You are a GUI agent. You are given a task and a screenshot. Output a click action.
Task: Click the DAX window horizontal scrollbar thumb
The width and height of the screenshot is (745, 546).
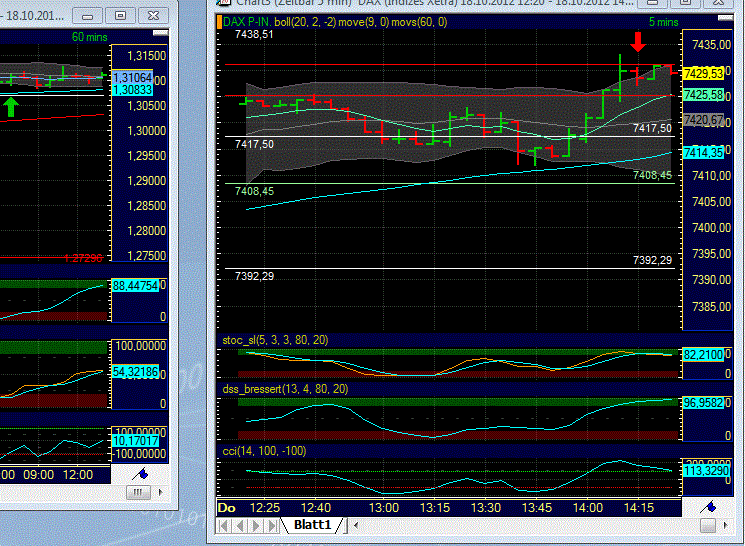pos(707,525)
